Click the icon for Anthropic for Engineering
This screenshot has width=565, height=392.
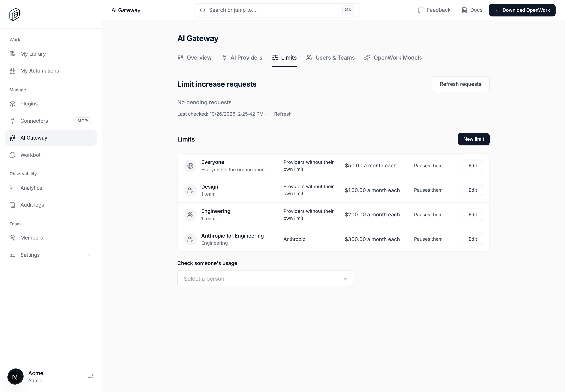pyautogui.click(x=190, y=239)
